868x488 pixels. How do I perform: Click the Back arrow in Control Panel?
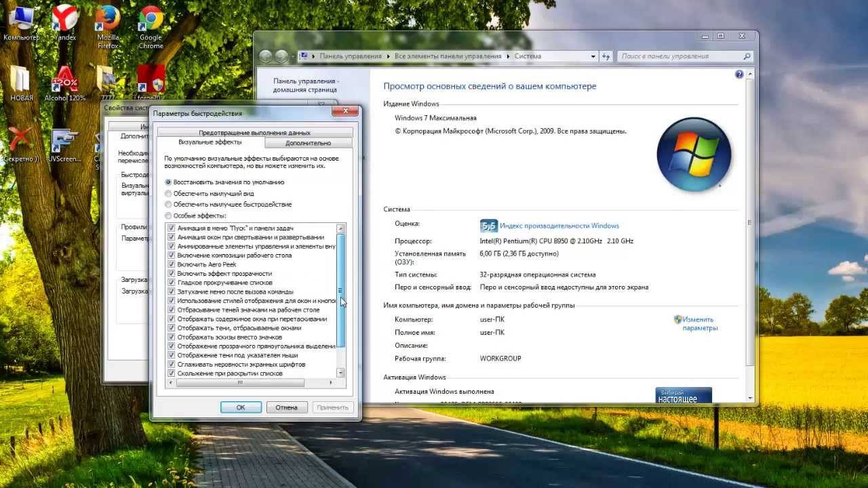click(266, 57)
